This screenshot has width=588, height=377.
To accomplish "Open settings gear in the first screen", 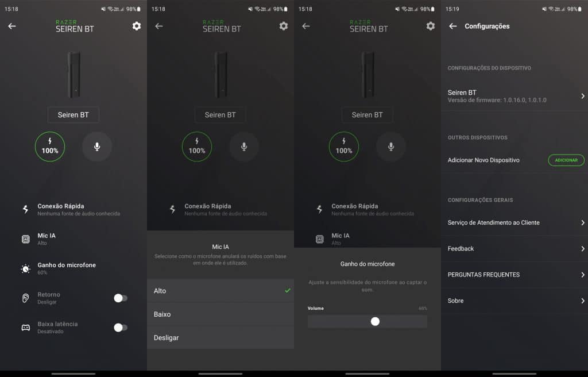I will coord(137,26).
